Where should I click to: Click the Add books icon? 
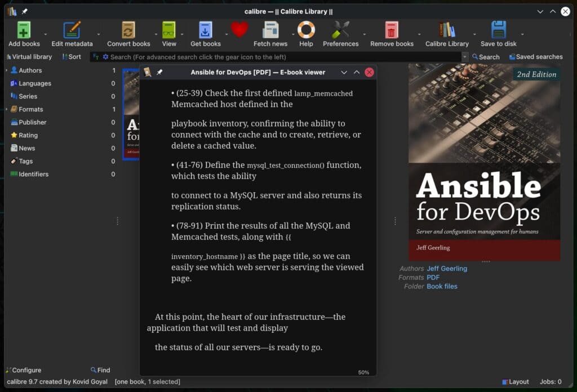point(23,28)
